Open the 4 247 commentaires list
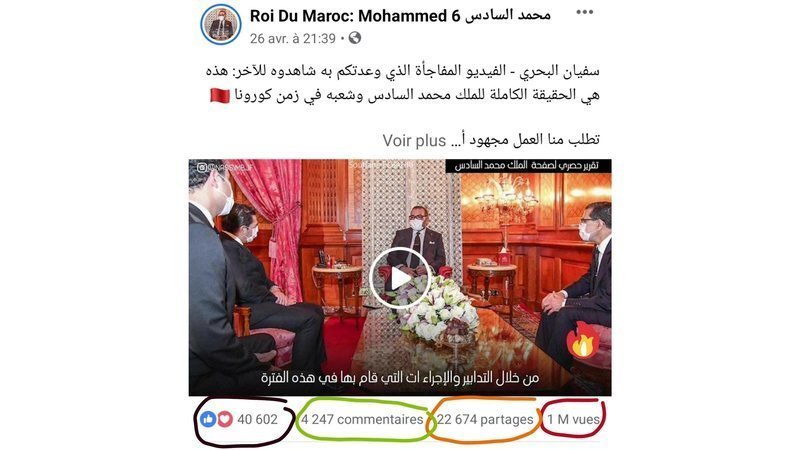The width and height of the screenshot is (800, 450). click(362, 419)
